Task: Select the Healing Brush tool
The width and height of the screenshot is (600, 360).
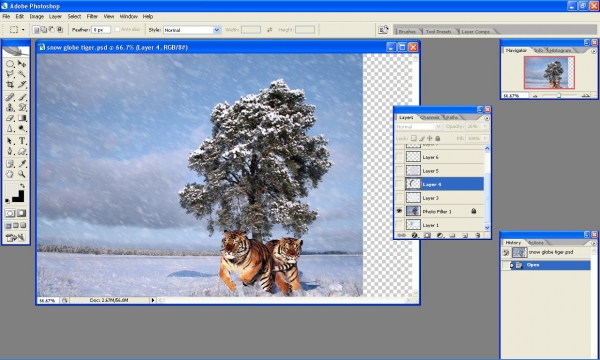Action: pyautogui.click(x=10, y=97)
